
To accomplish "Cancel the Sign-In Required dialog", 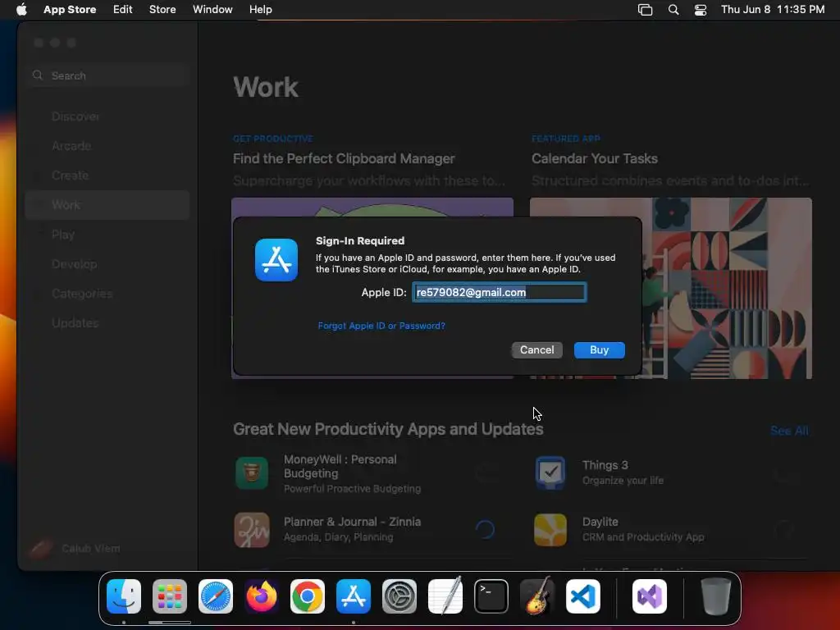I will tap(536, 349).
